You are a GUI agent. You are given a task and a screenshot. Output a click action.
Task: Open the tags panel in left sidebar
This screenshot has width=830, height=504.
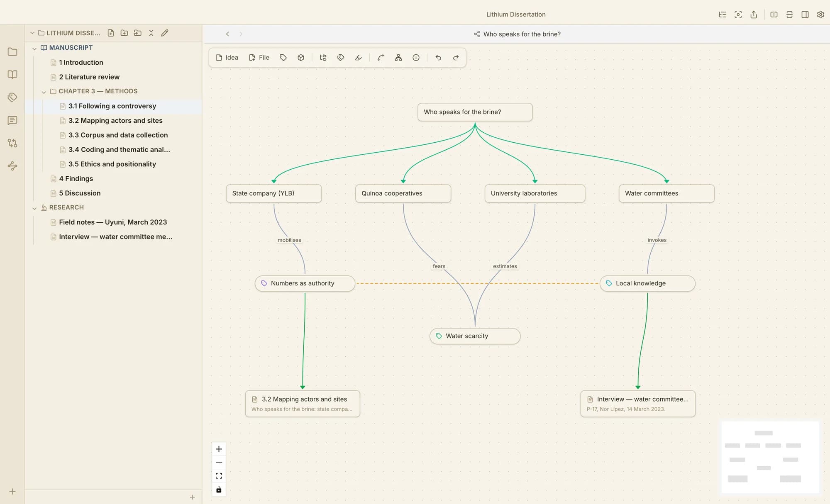pos(12,97)
